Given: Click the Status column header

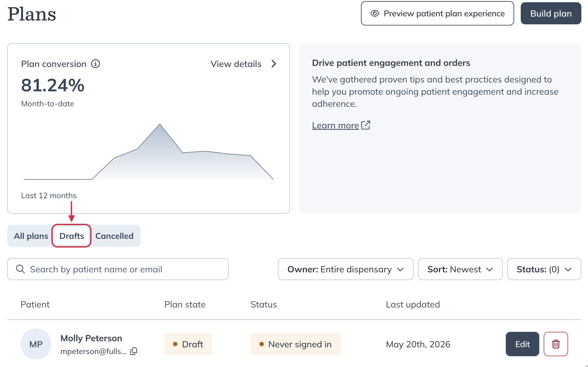Looking at the screenshot, I should point(264,304).
